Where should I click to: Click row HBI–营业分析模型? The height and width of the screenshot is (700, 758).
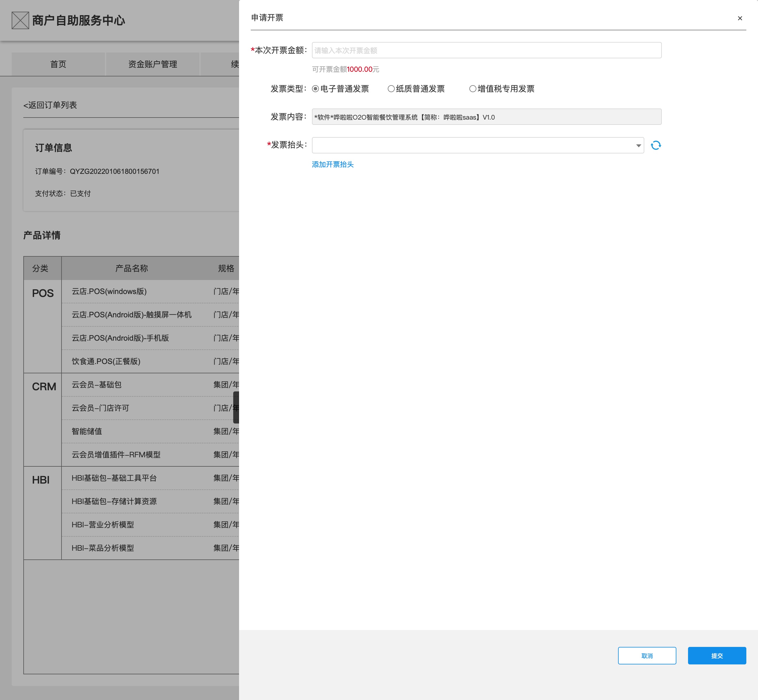[x=150, y=525]
